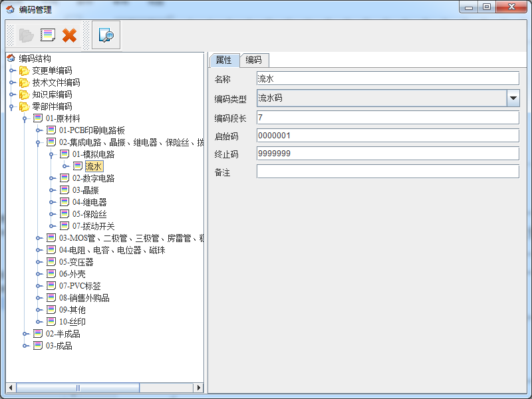Minimize the 编码管理 window
Screen dimensions: 532x399
(x=469, y=7)
